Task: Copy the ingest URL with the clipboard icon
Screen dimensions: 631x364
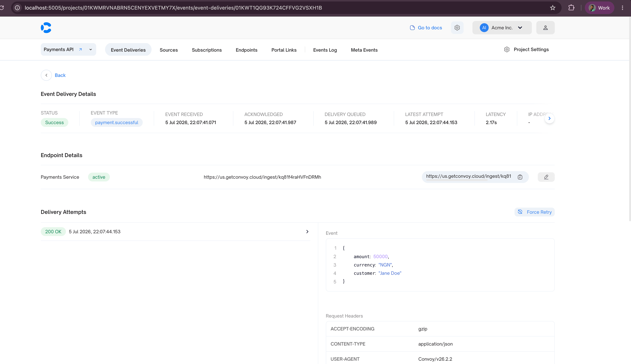Action: tap(520, 177)
